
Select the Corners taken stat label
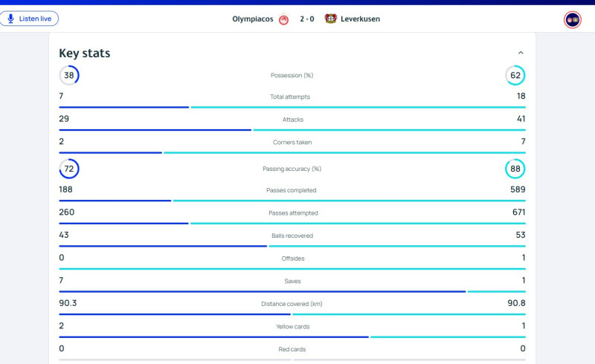(x=292, y=142)
